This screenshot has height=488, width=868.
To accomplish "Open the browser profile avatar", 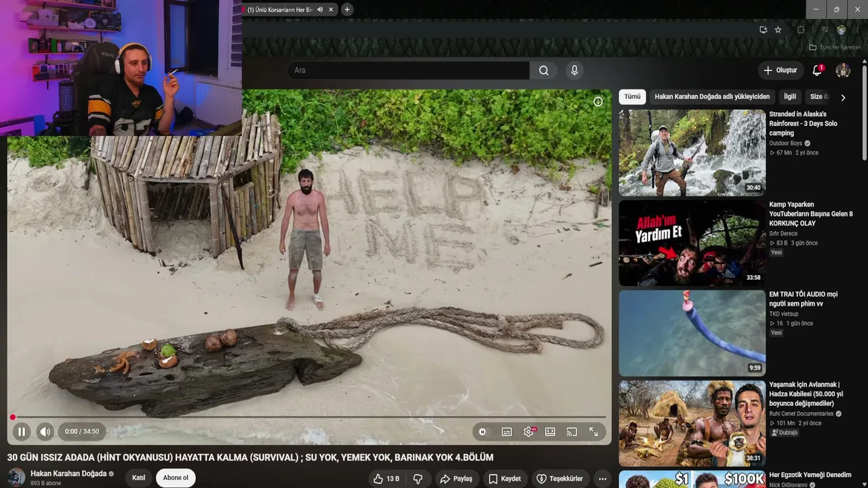I will tap(842, 30).
